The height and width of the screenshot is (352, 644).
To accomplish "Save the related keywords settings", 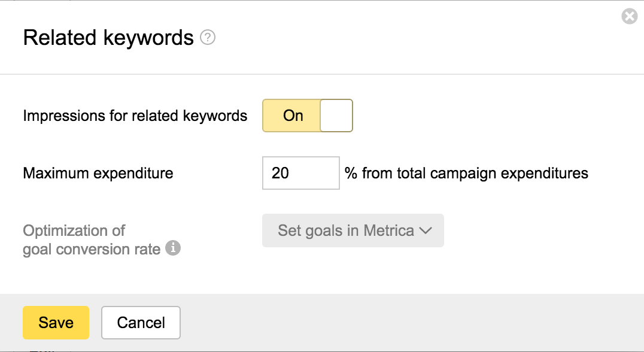I will tap(56, 323).
